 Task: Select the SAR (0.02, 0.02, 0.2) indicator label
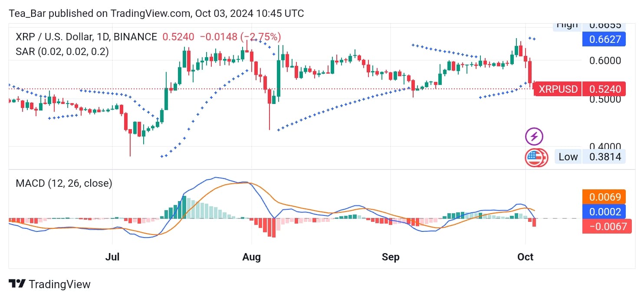point(62,52)
